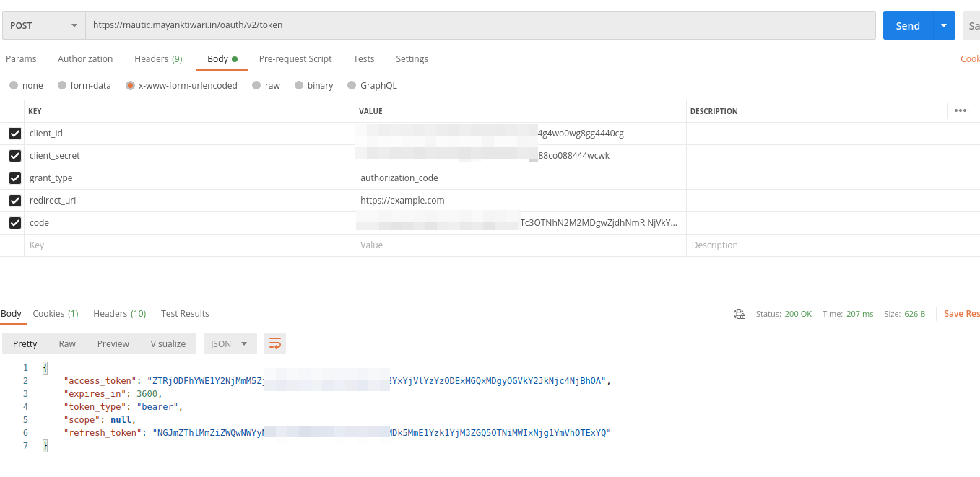This screenshot has width=980, height=477.
Task: Click the client_secret key cell
Action: [x=189, y=156]
